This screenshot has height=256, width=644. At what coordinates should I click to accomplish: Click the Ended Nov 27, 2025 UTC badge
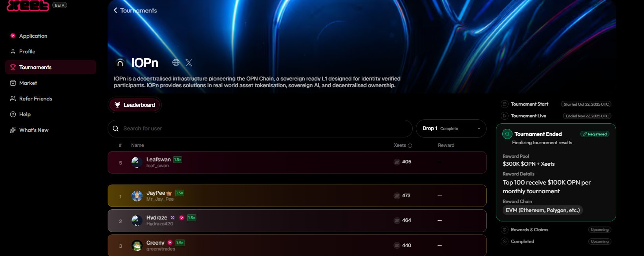[587, 116]
